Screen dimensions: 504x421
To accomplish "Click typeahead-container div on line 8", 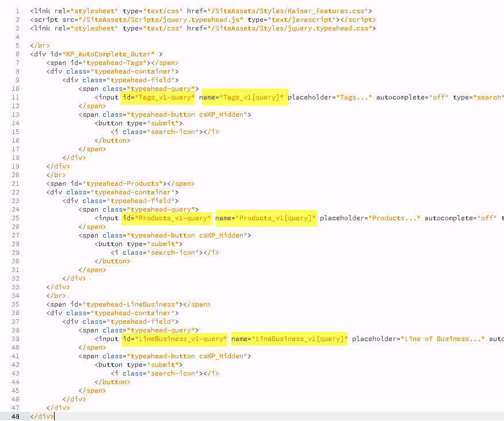I will click(113, 72).
